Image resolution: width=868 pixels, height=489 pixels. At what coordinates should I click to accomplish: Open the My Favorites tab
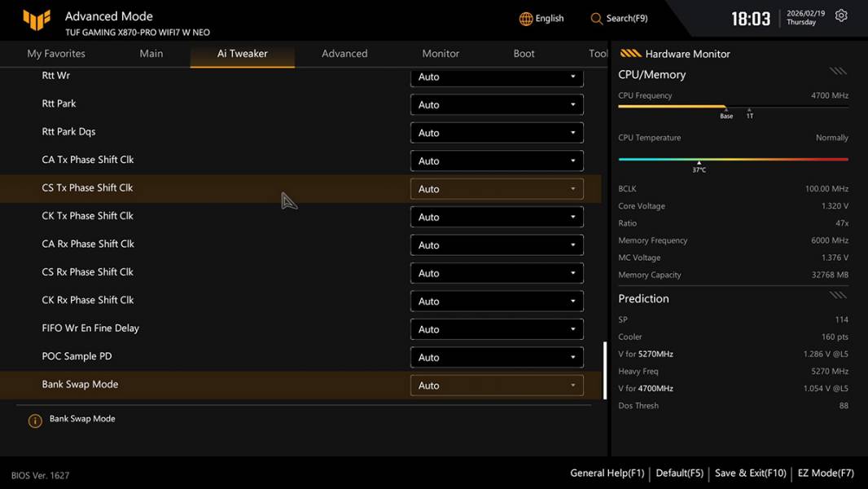pos(56,54)
